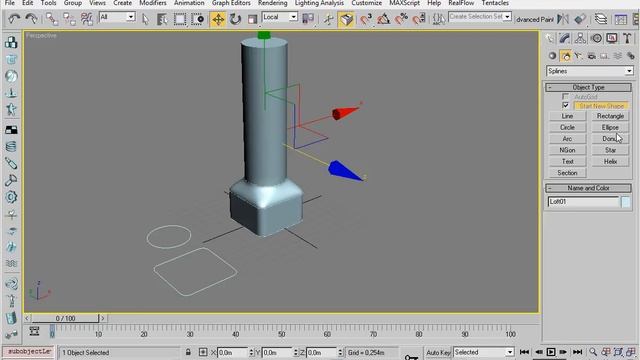Click the X coordinate input field
This screenshot has width=640, height=360.
(232, 352)
